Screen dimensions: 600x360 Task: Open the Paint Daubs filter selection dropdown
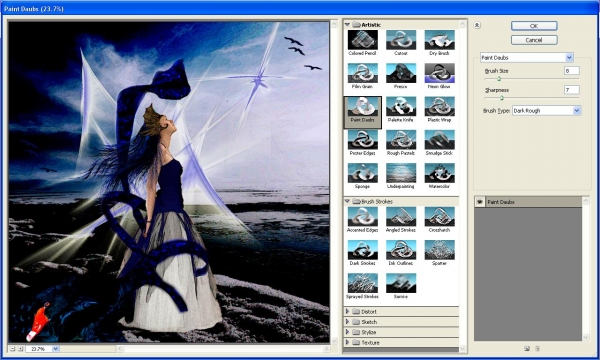[x=527, y=57]
